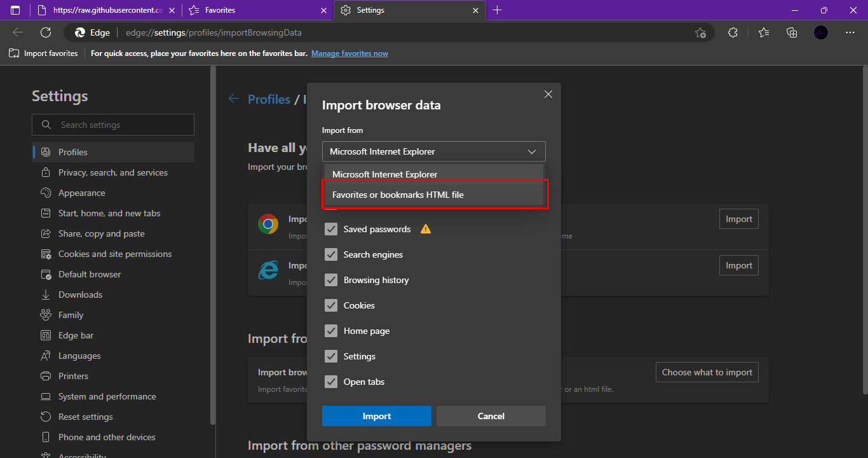868x458 pixels.
Task: Click the Import favorites icon in favorites bar
Action: coord(14,53)
